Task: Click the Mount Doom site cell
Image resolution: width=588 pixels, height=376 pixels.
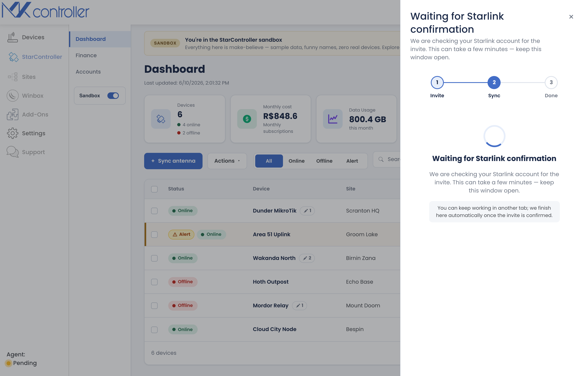Action: [363, 305]
